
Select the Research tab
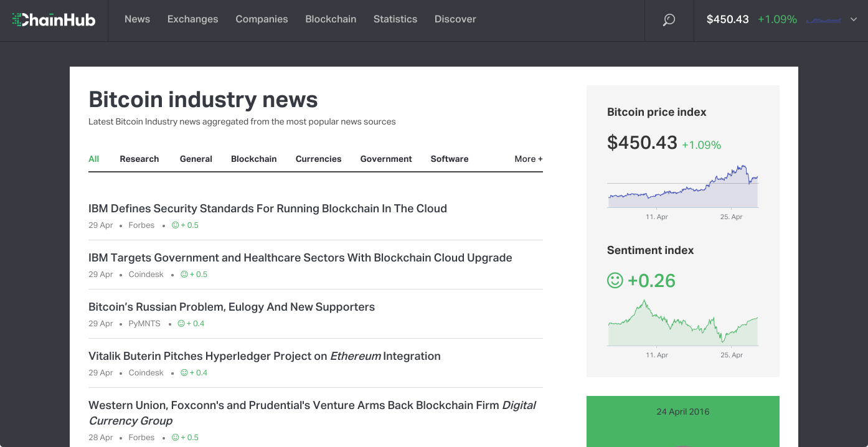(x=139, y=159)
